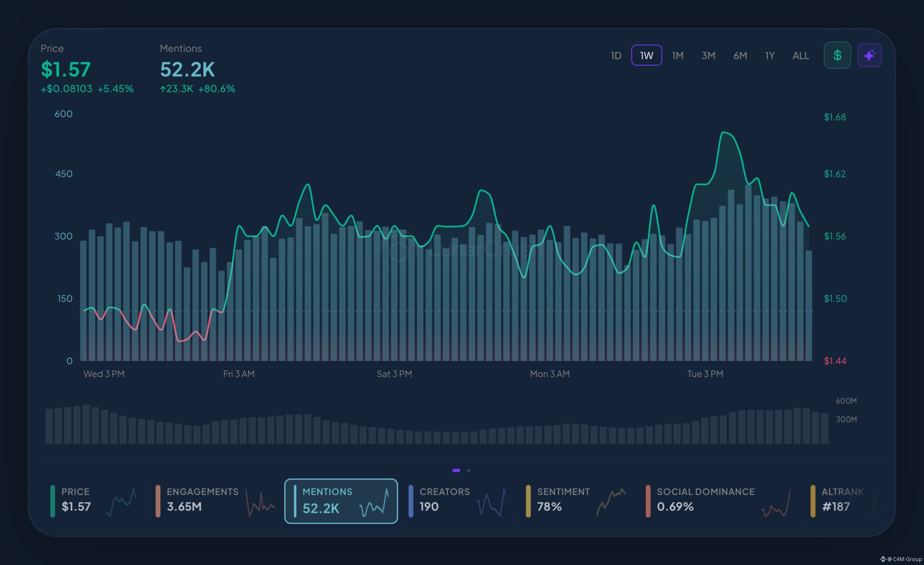The width and height of the screenshot is (924, 565).
Task: Switch chart to 1Y range
Action: [x=769, y=56]
